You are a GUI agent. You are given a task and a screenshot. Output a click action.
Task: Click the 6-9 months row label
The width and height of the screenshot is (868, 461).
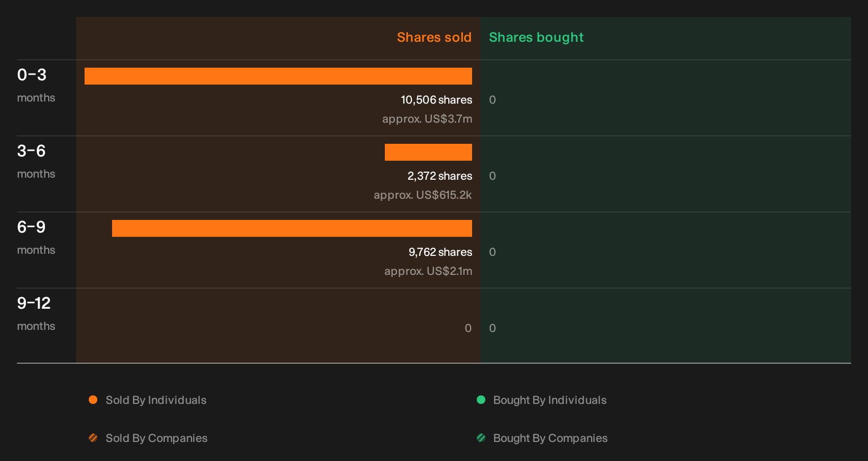(x=36, y=237)
